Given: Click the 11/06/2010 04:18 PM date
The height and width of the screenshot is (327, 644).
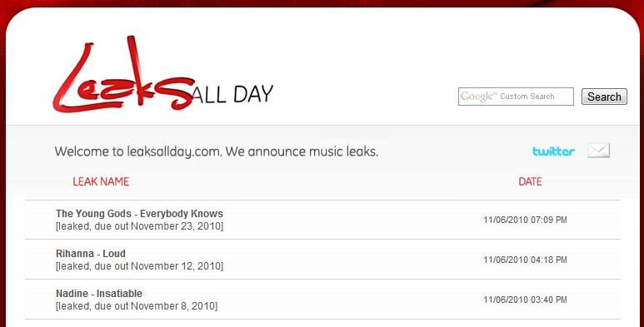Looking at the screenshot, I should pyautogui.click(x=525, y=260).
